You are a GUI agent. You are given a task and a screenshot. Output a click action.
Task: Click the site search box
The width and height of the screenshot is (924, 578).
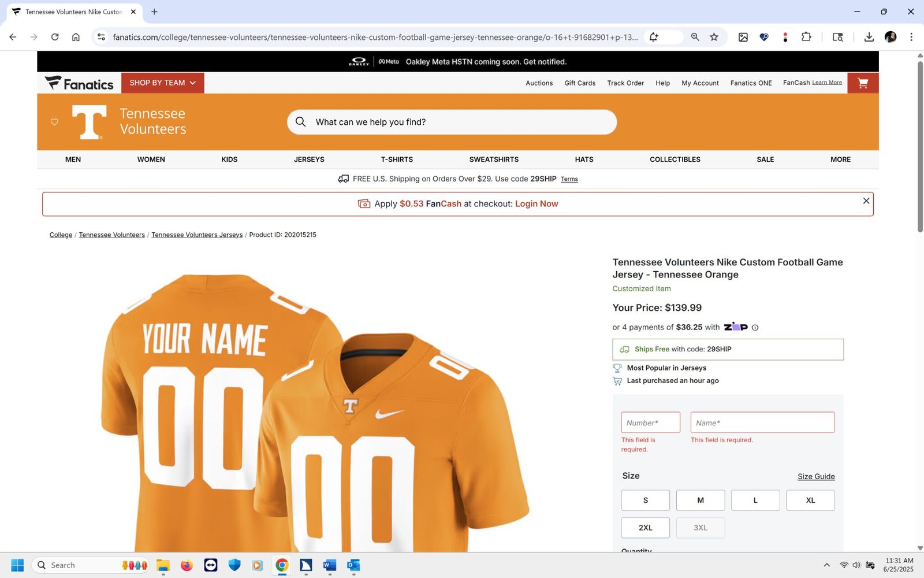[x=452, y=122]
